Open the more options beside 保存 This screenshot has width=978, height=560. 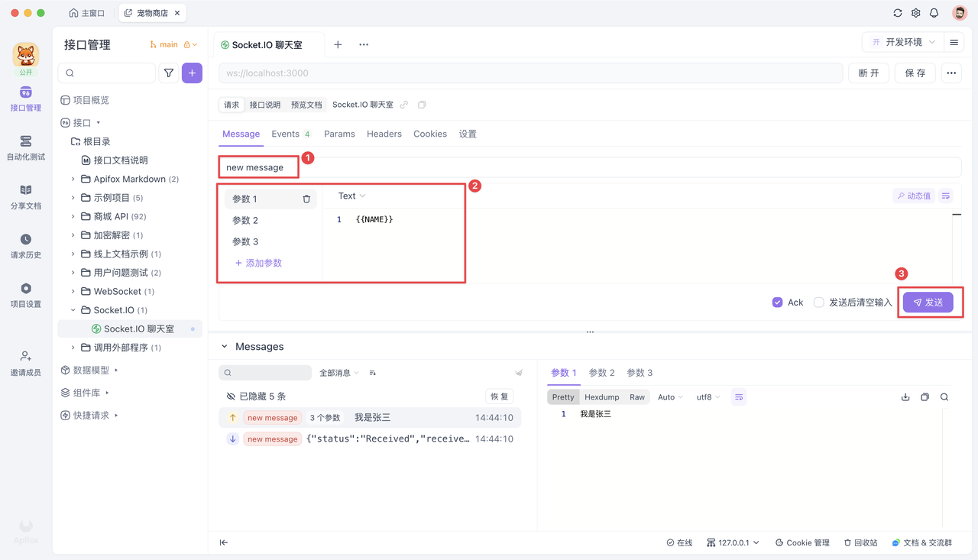pyautogui.click(x=951, y=73)
